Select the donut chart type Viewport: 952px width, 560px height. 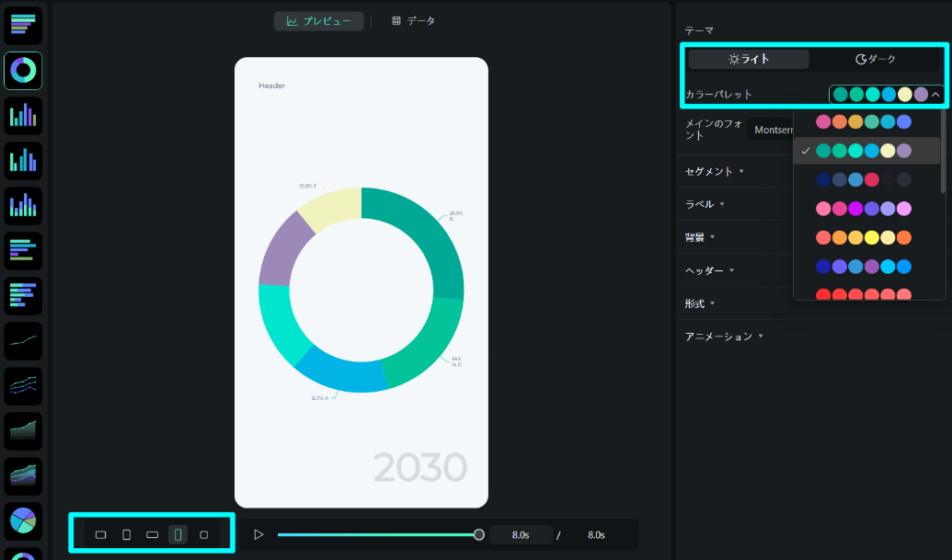23,70
